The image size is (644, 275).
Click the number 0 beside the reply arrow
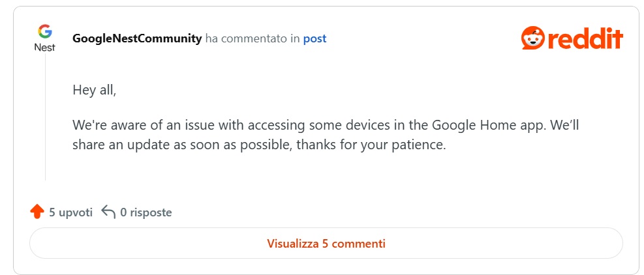(x=123, y=212)
